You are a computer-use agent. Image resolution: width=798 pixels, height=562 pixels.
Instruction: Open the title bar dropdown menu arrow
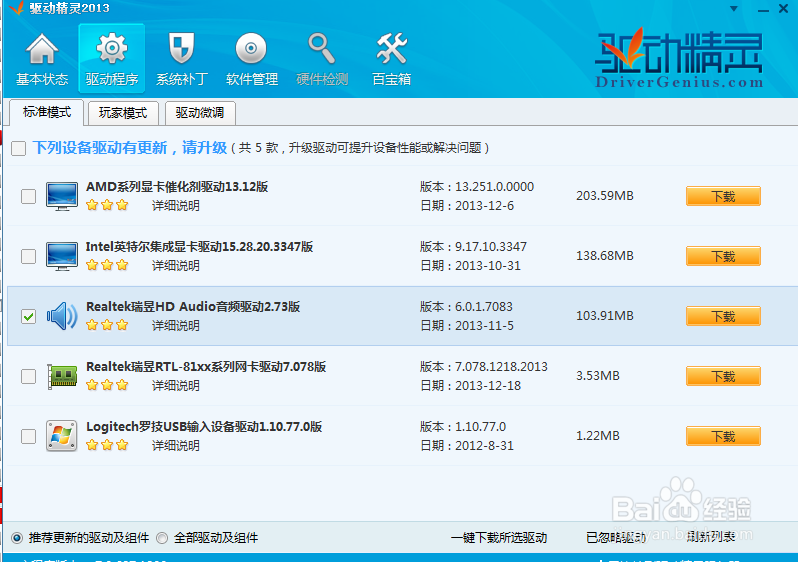pos(734,9)
